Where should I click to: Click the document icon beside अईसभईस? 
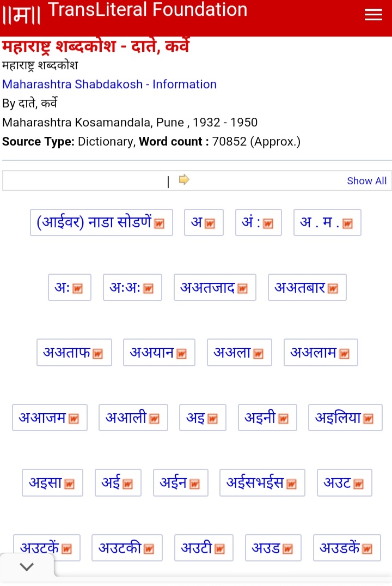click(x=292, y=484)
